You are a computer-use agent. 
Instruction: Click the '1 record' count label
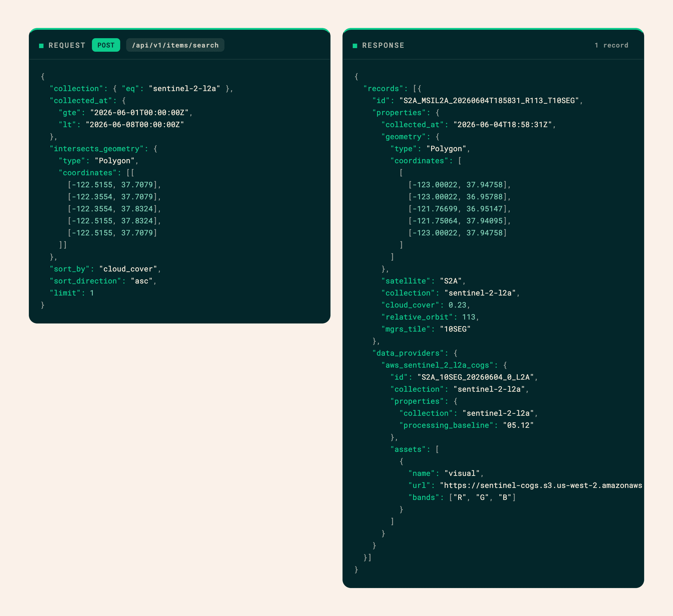click(x=611, y=45)
